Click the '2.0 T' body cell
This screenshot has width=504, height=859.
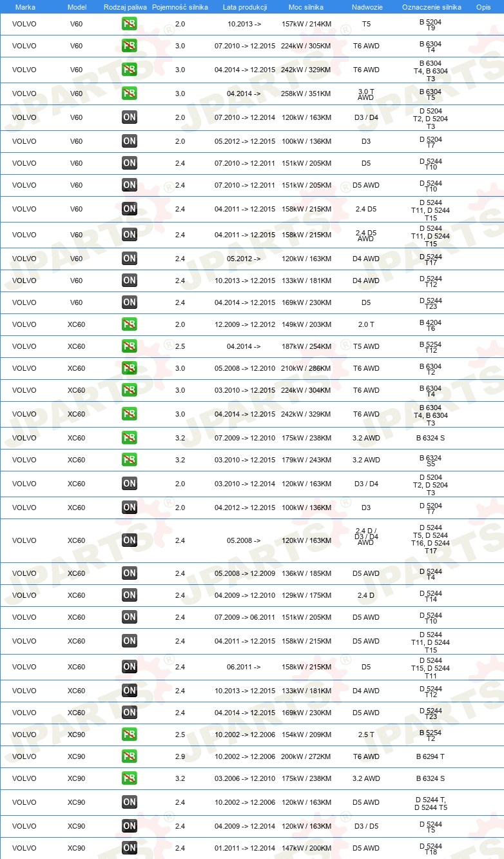(x=366, y=324)
